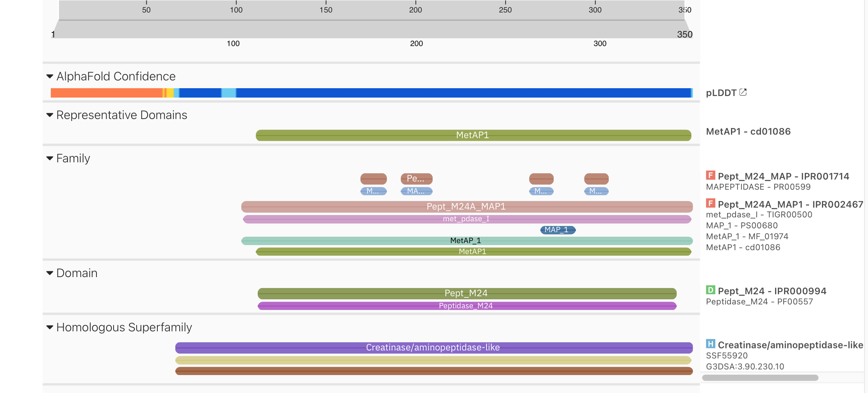Click the MA... blue fragment in Family track

[416, 191]
